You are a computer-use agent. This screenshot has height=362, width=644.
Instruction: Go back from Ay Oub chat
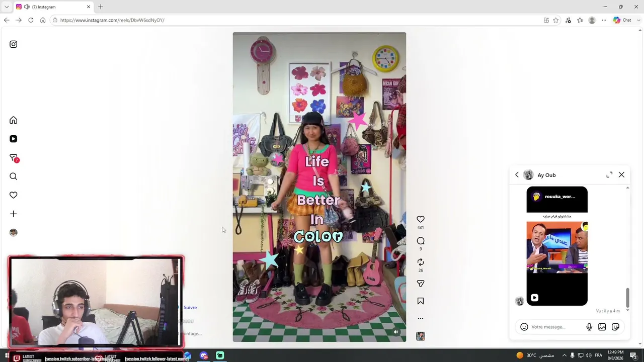517,175
